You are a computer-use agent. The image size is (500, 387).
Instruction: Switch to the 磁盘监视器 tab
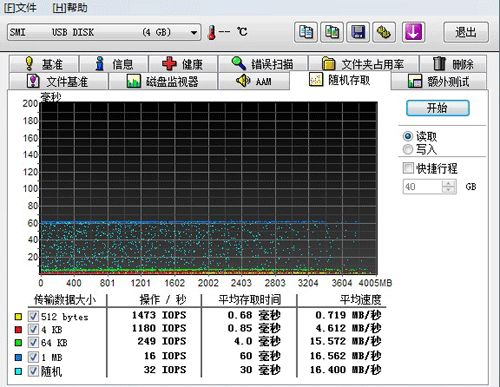tap(163, 81)
